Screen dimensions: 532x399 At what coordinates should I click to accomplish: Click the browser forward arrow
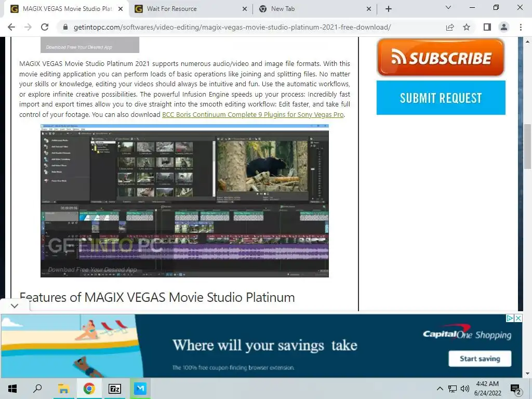tap(28, 27)
